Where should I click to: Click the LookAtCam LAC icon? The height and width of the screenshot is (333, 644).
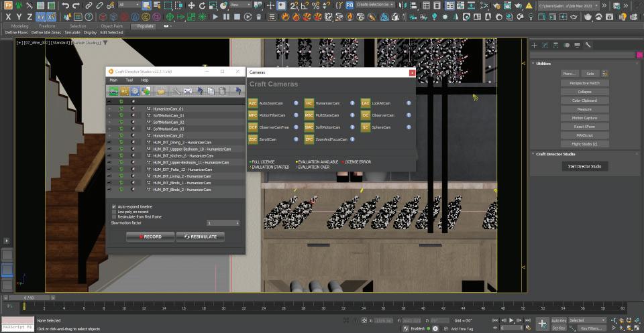366,103
